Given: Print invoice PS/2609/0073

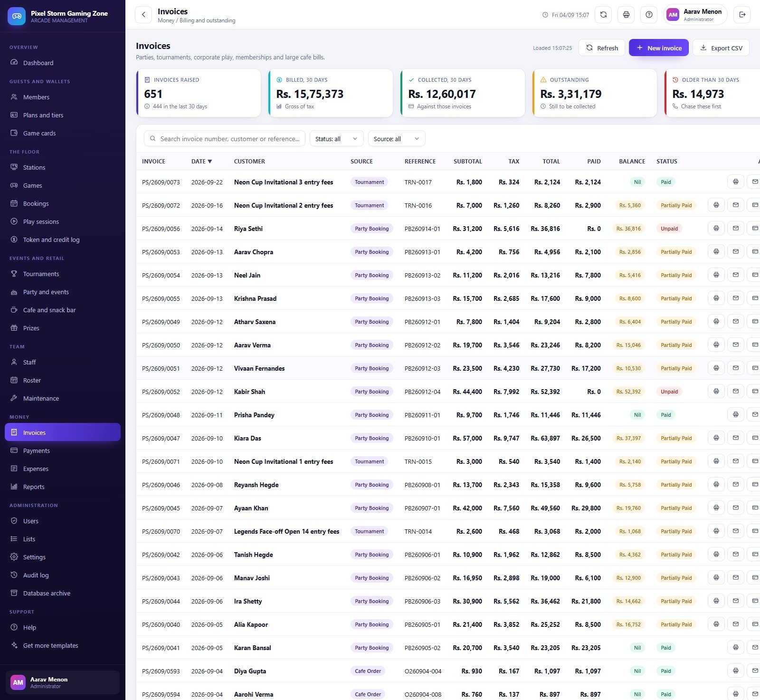Looking at the screenshot, I should click(x=736, y=182).
